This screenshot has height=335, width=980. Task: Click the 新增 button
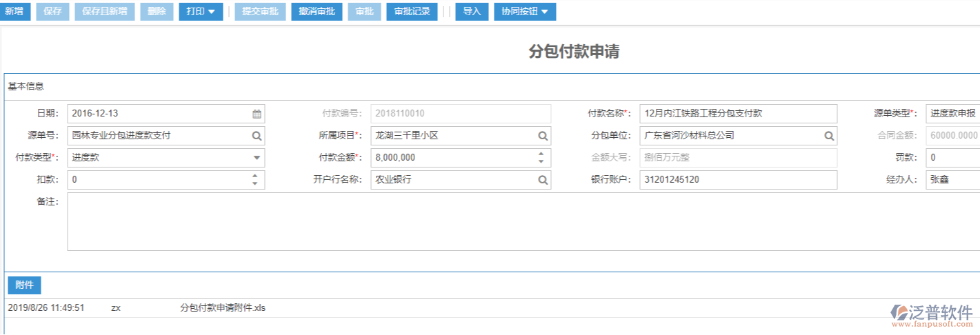click(14, 12)
